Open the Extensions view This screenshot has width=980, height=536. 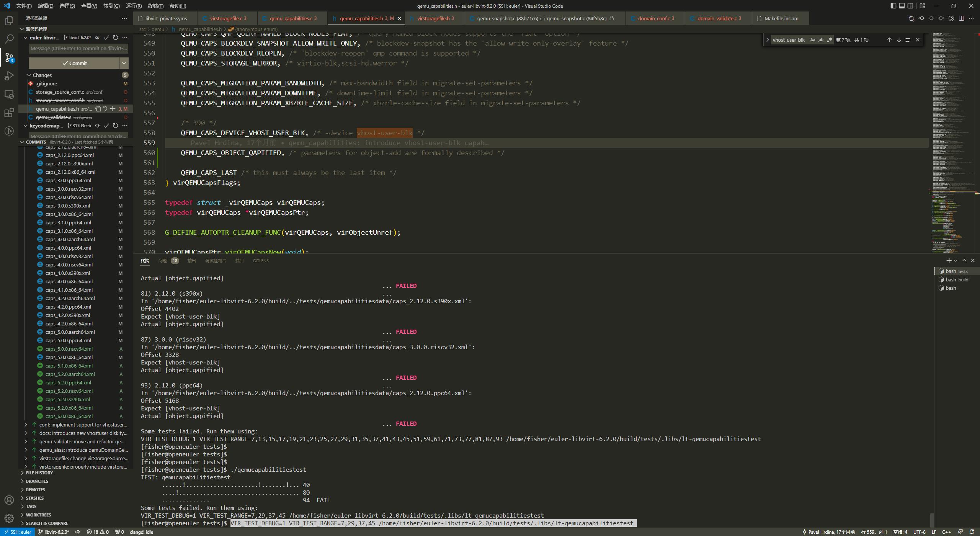9,113
